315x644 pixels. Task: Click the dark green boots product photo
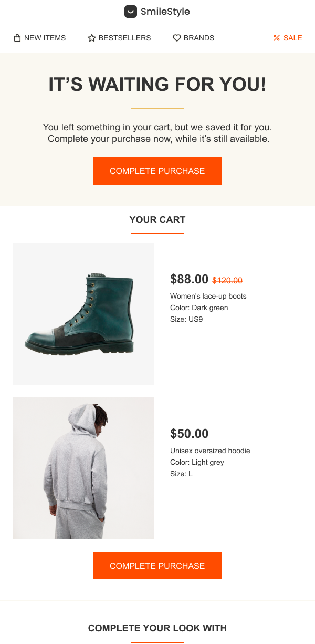point(83,313)
